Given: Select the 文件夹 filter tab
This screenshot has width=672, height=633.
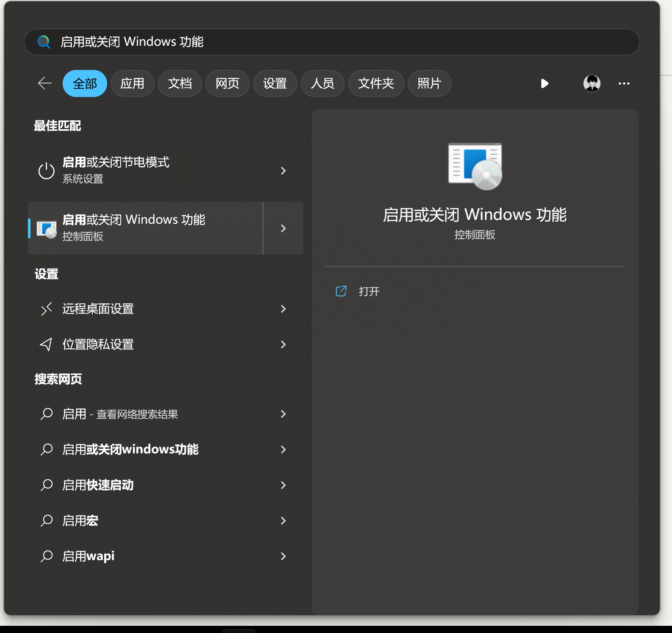Looking at the screenshot, I should 376,83.
